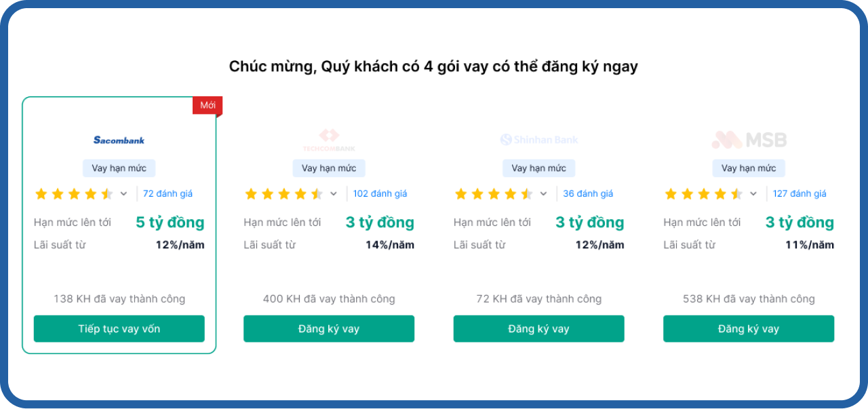Click Đăng ký vay on the Techcombank card
The image size is (868, 409).
coord(329,328)
